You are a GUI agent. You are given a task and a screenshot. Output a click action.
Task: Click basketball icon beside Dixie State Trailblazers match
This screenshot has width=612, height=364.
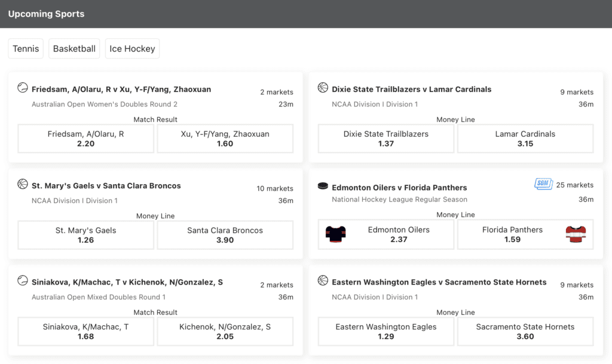(323, 88)
